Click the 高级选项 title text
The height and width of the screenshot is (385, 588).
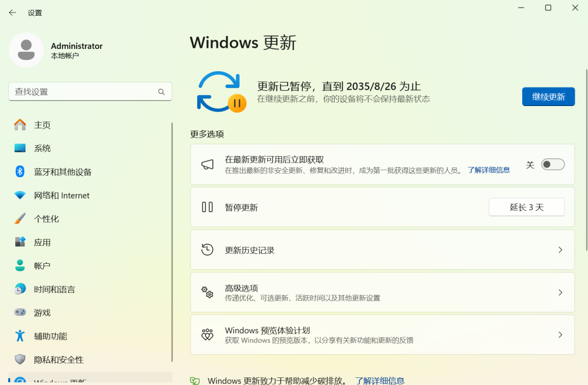(241, 288)
